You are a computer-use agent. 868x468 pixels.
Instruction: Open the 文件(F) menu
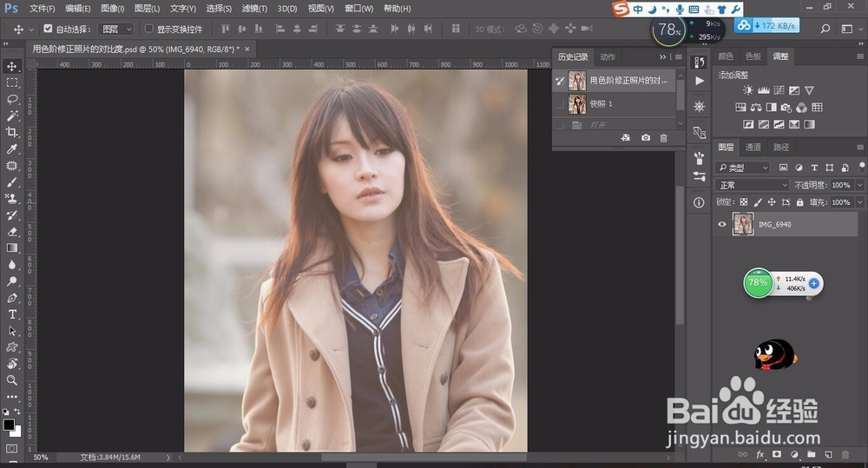pos(42,9)
